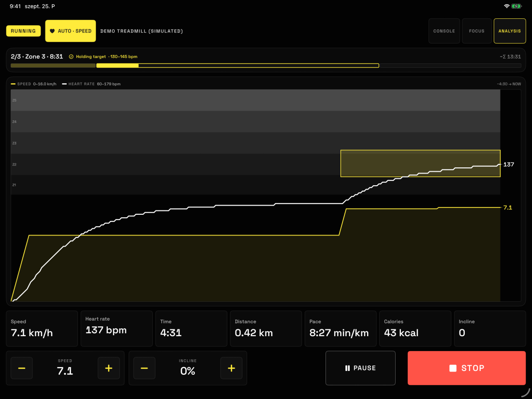The width and height of the screenshot is (532, 399).
Task: Click the Wi-Fi status icon
Action: coord(506,6)
